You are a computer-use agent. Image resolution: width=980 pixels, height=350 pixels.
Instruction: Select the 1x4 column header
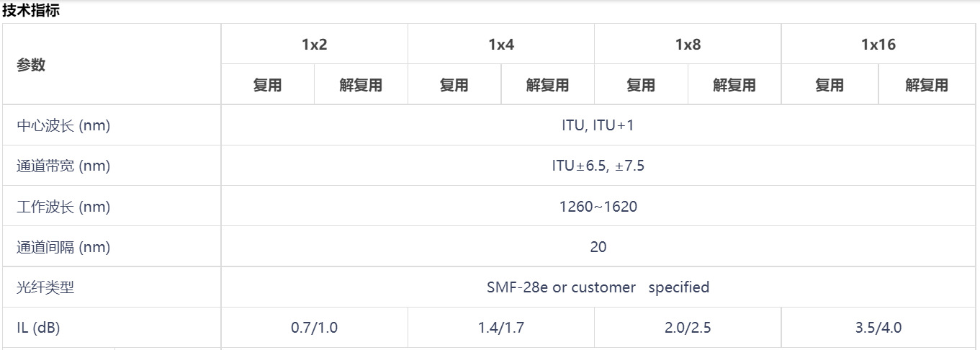click(500, 45)
